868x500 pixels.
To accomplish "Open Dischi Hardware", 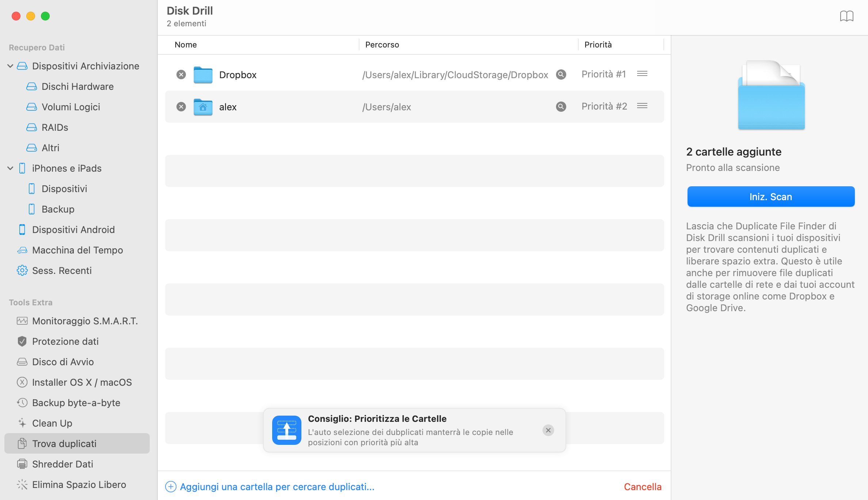I will tap(77, 87).
